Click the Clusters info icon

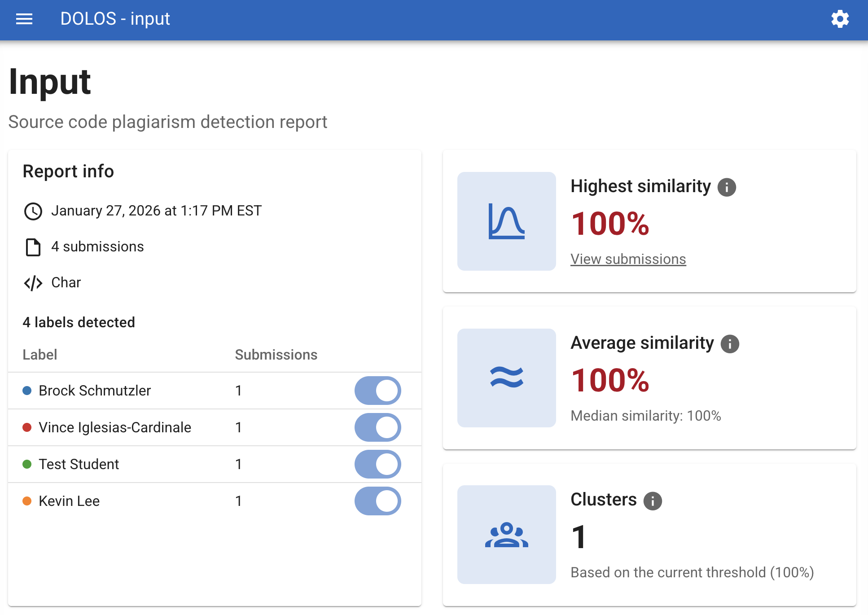[x=653, y=501]
